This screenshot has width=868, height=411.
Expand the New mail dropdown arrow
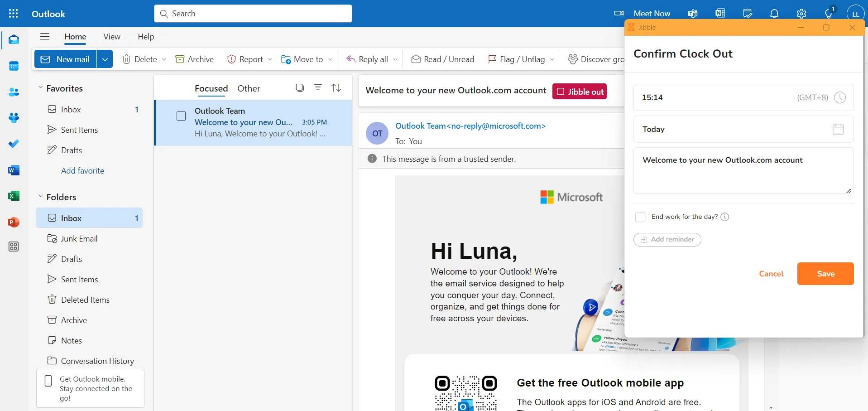[105, 59]
